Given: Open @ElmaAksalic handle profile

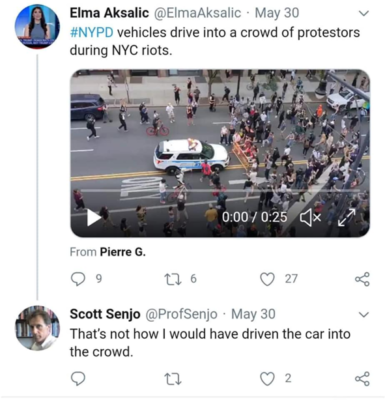Looking at the screenshot, I should pyautogui.click(x=197, y=13).
